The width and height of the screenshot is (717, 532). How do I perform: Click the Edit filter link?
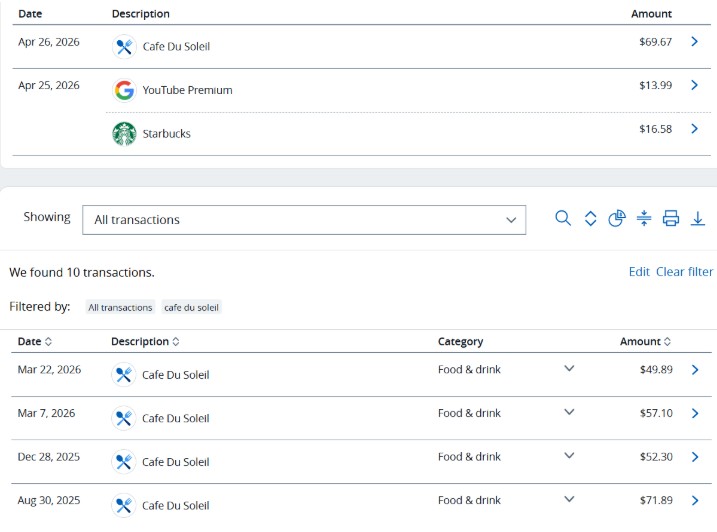(638, 272)
